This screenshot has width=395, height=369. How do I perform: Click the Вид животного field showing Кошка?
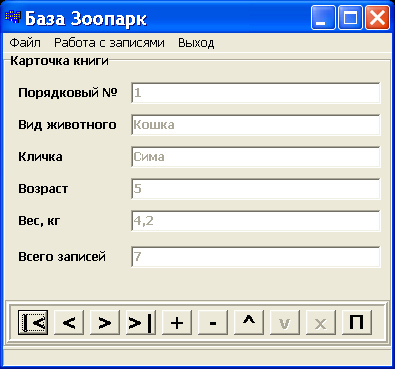[256, 125]
